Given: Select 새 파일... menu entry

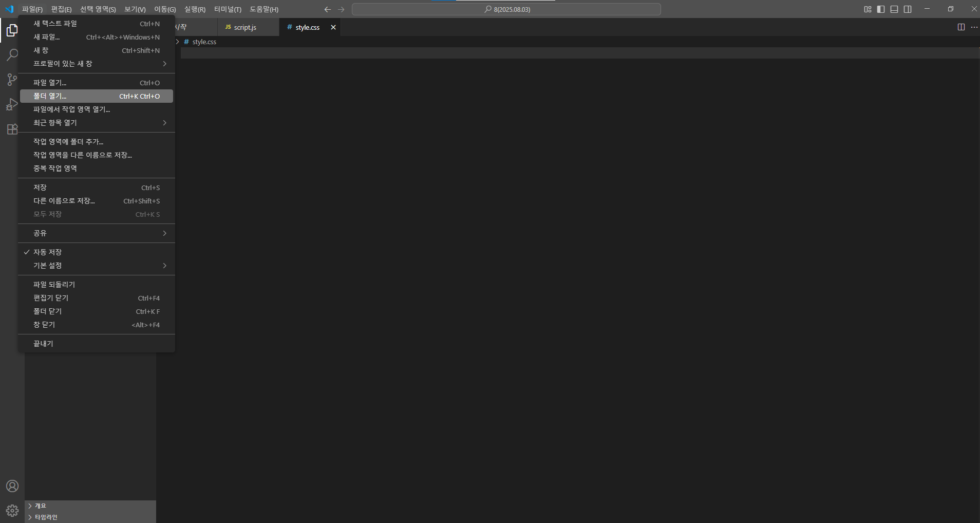Looking at the screenshot, I should [97, 37].
